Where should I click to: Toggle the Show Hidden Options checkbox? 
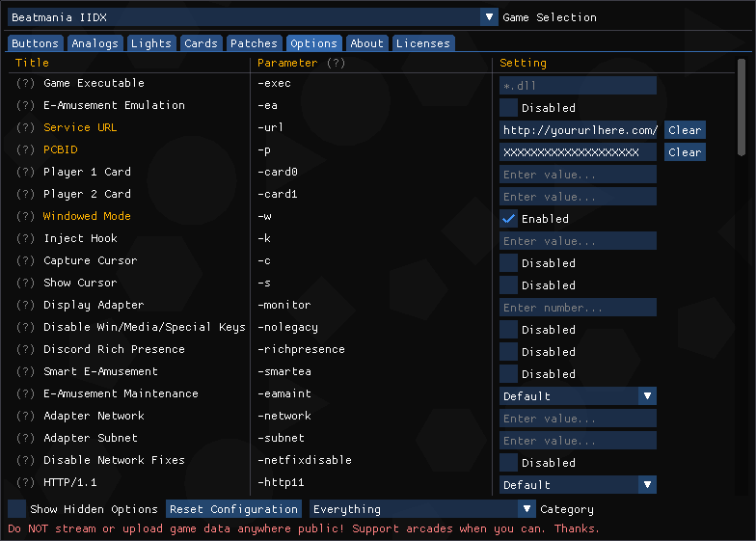tap(17, 509)
